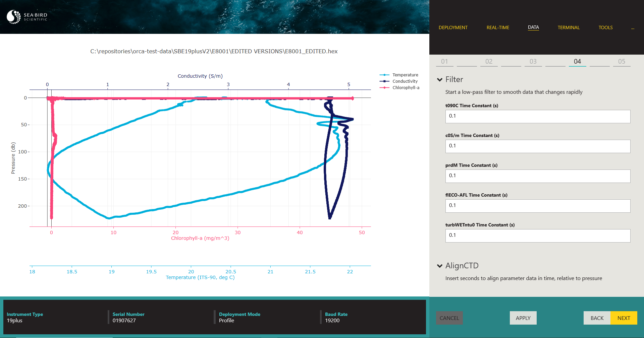Screen dimensions: 644x338
Task: Click the t090C Time Constant field
Action: (538, 116)
